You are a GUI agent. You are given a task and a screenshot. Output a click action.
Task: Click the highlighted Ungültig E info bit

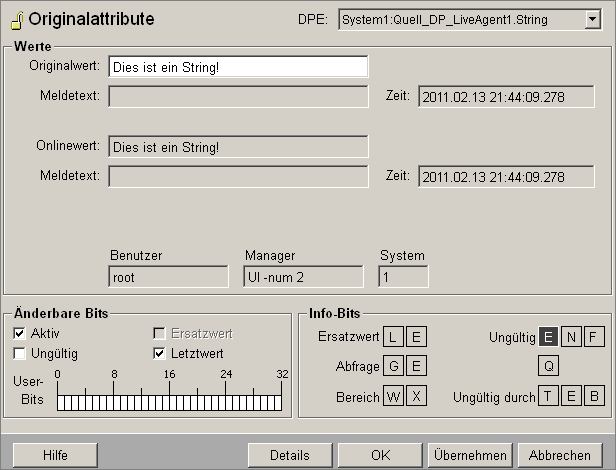(549, 336)
